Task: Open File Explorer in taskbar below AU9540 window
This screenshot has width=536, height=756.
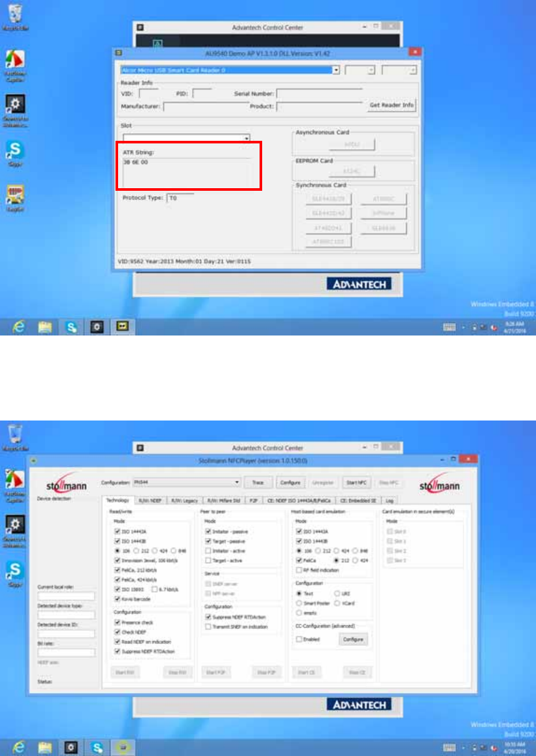Action: [x=45, y=327]
